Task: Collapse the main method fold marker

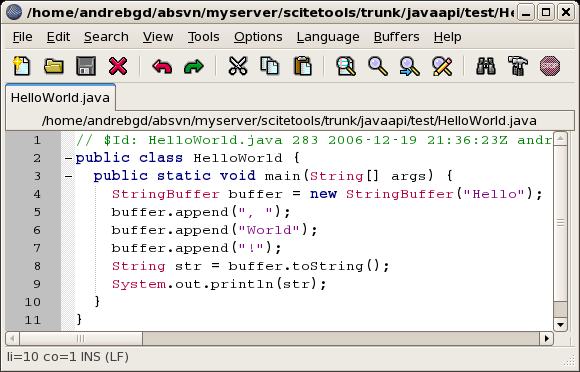Action: pyautogui.click(x=68, y=176)
